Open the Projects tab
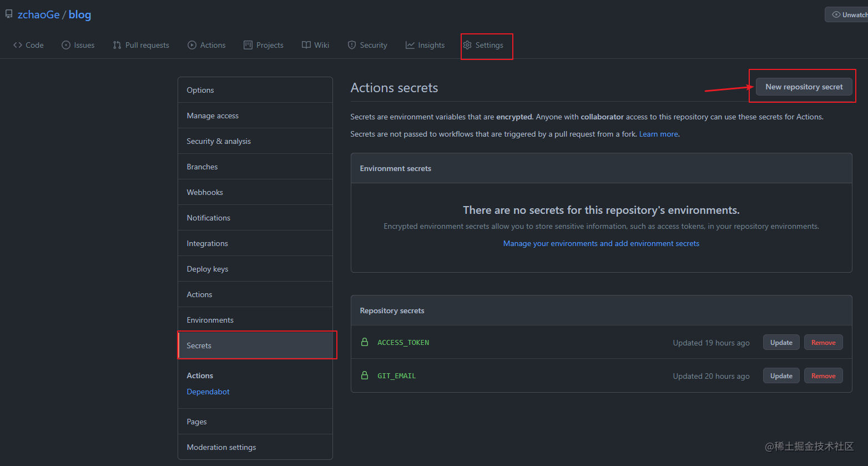 [264, 45]
